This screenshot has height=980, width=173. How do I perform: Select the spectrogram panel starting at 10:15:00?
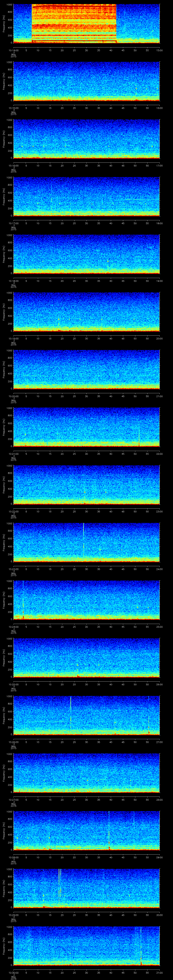(86, 81)
